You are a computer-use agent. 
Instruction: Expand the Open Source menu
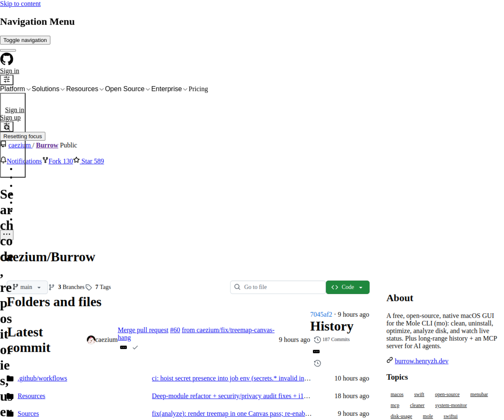click(x=128, y=89)
